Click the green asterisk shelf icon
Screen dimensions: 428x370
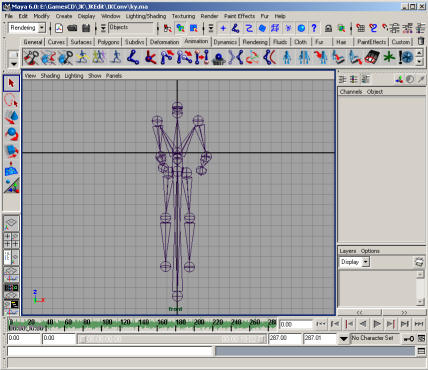(x=389, y=57)
